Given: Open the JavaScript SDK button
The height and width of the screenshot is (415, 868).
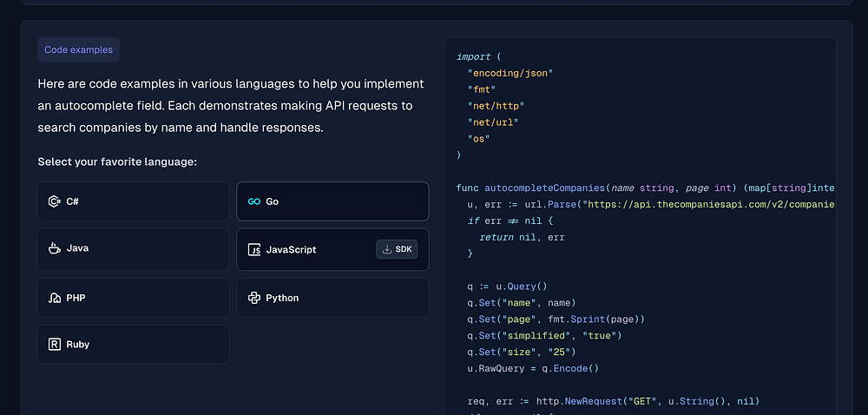Looking at the screenshot, I should pos(397,250).
